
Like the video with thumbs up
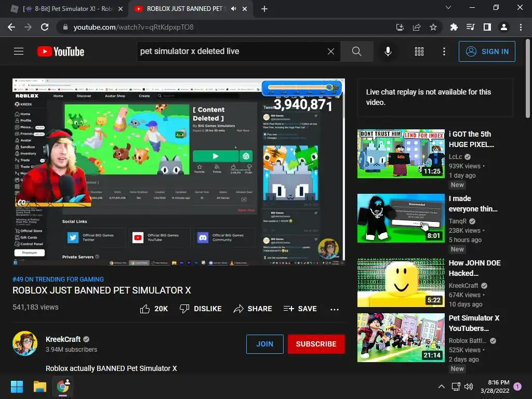(154, 309)
